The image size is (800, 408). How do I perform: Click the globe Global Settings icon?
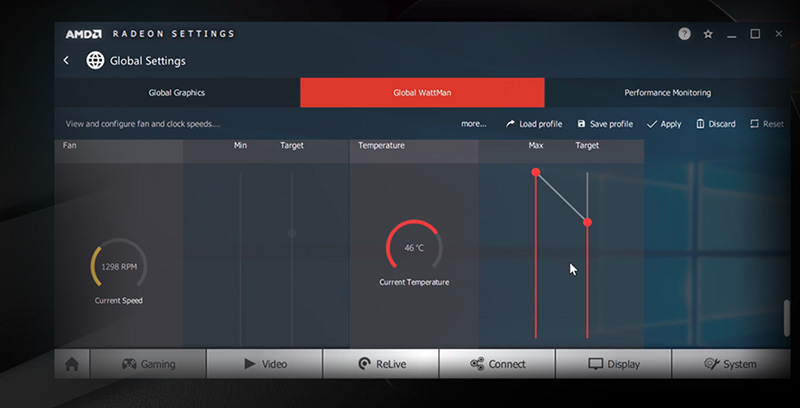[x=96, y=61]
